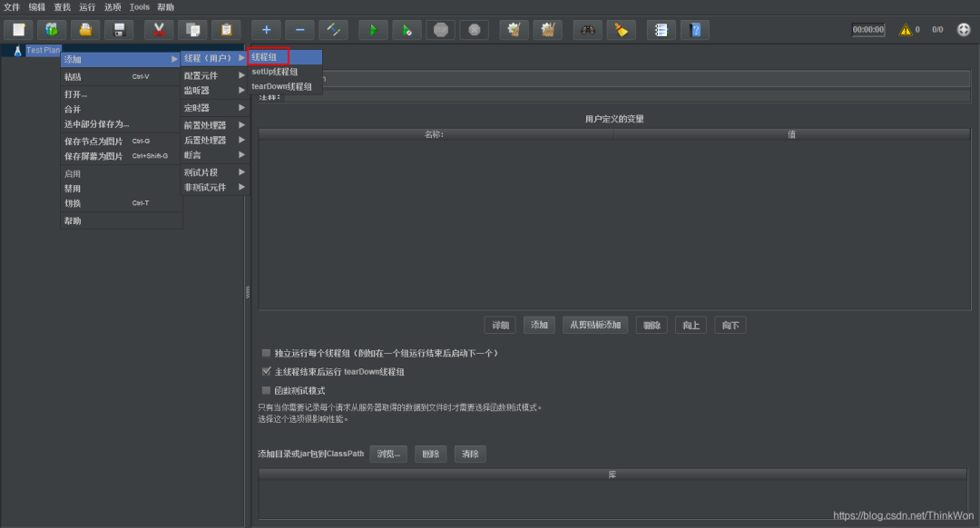Choose 粘贴 in the context menu
Image resolution: width=980 pixels, height=528 pixels.
122,77
